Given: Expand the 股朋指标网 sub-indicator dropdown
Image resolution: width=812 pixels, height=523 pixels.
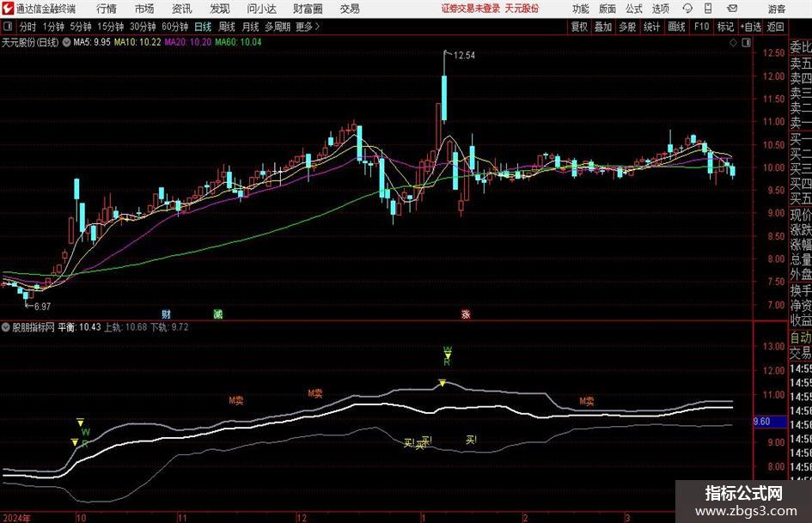Looking at the screenshot, I should 6,327.
